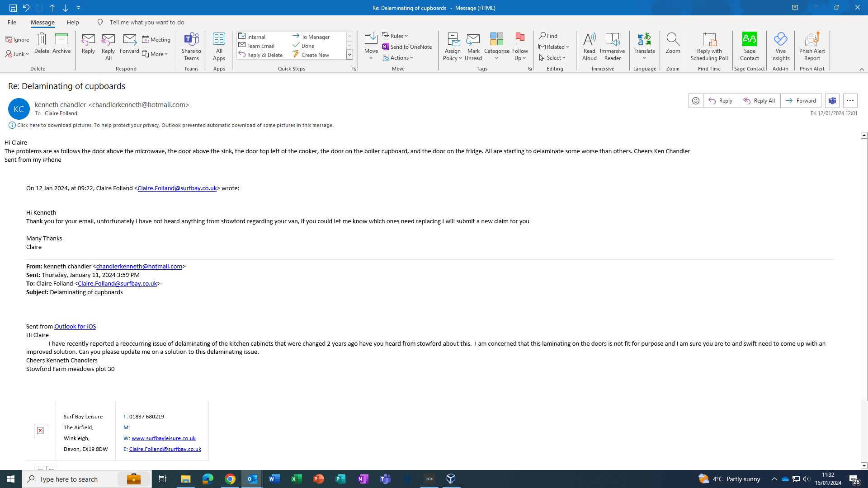Switch to the Help ribbon tab
Viewport: 868px width, 488px height.
(73, 22)
